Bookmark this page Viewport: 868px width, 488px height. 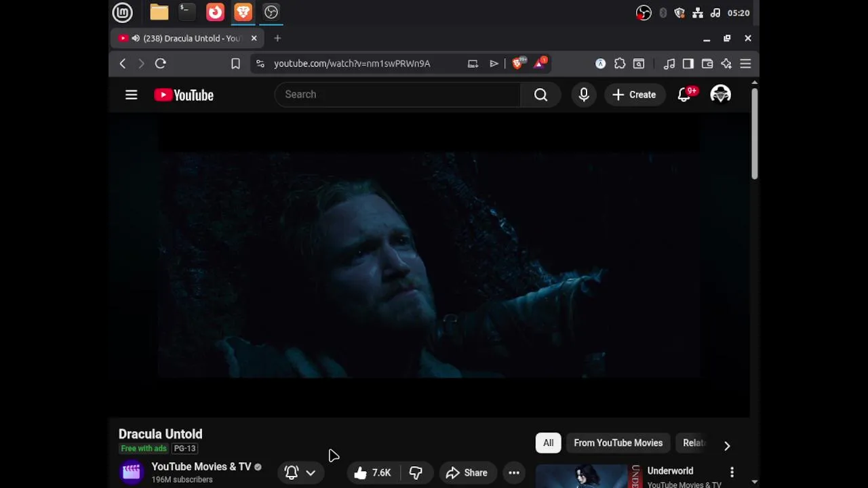point(235,64)
